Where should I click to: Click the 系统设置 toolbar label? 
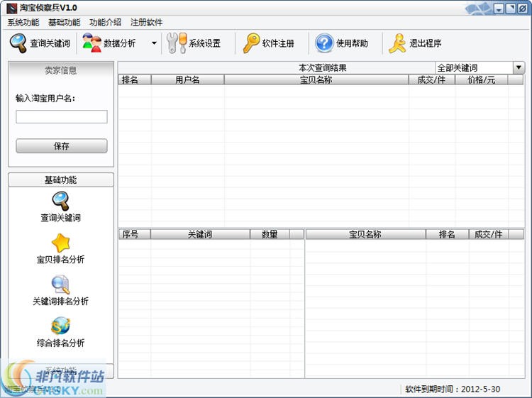click(x=205, y=43)
